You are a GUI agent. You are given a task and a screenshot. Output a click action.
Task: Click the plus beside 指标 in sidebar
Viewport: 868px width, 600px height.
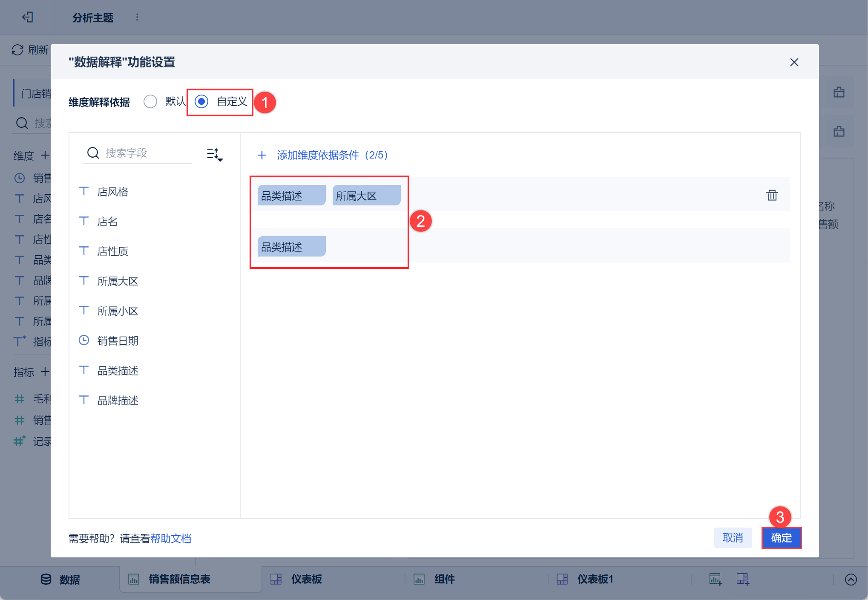coord(45,372)
